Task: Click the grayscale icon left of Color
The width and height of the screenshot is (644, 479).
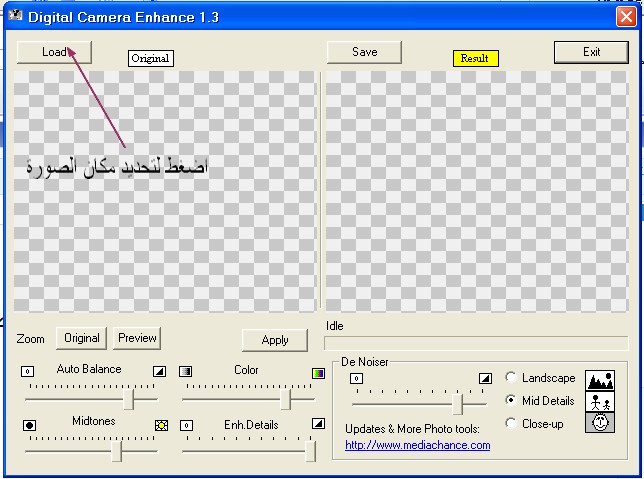Action: pyautogui.click(x=186, y=372)
